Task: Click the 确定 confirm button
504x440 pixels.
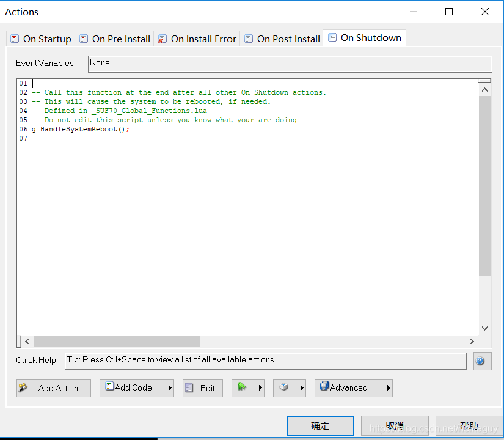Action: point(320,425)
